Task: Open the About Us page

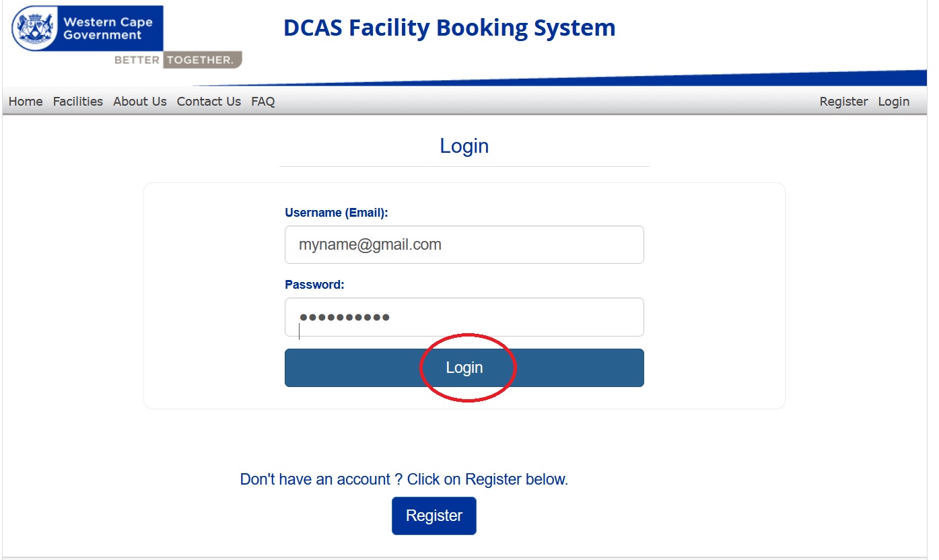Action: coord(139,102)
